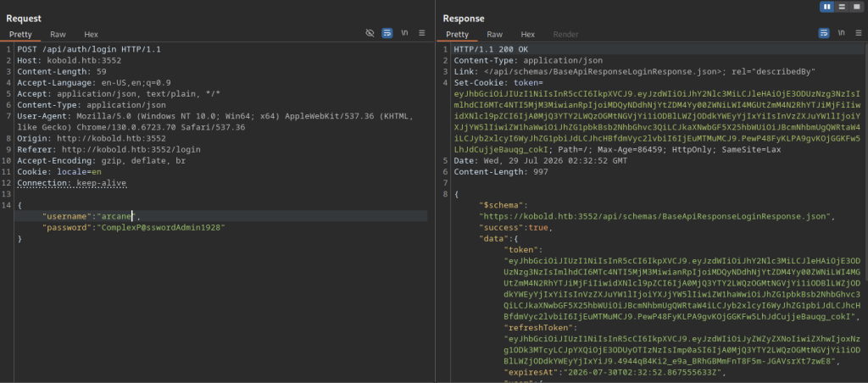
Task: Toggle \n non-printable chars in Request panel
Action: [x=404, y=33]
